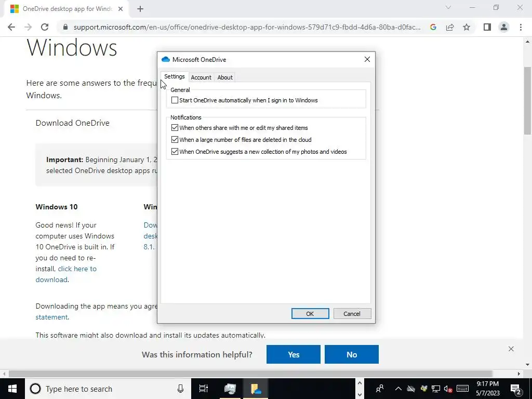Click the address bar URL field
Viewport: 532px width, 399px height.
(x=247, y=27)
